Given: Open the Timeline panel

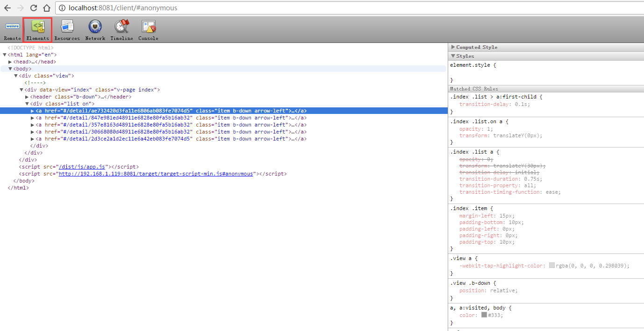Looking at the screenshot, I should (122, 30).
